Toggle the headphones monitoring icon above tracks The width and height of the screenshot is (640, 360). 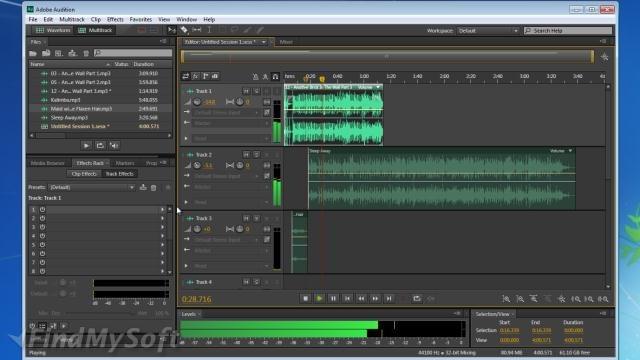tap(276, 76)
